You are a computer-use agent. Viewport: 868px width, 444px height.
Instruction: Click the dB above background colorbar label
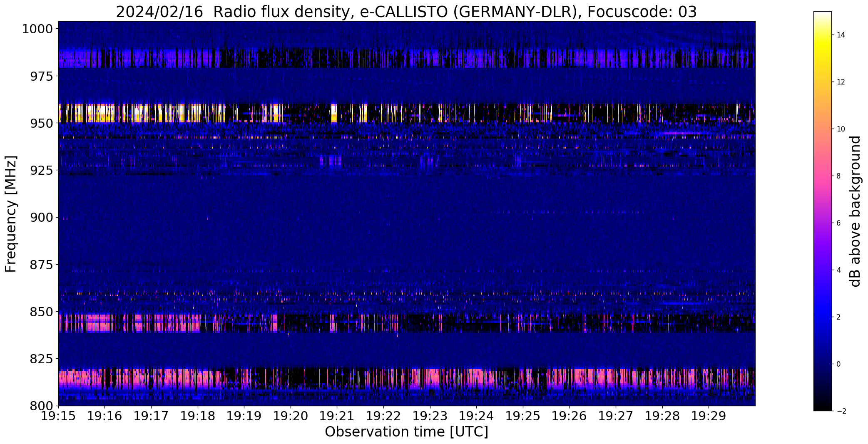(856, 211)
